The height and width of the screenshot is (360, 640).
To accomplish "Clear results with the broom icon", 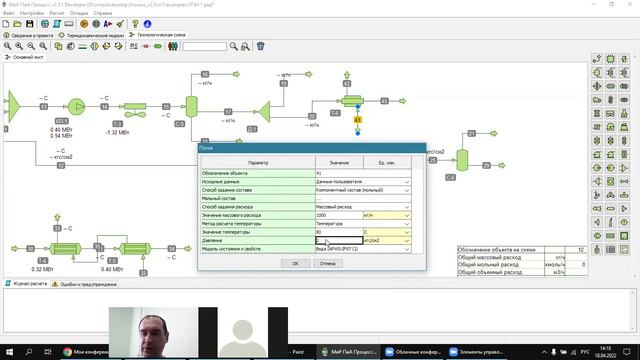I will (120, 24).
